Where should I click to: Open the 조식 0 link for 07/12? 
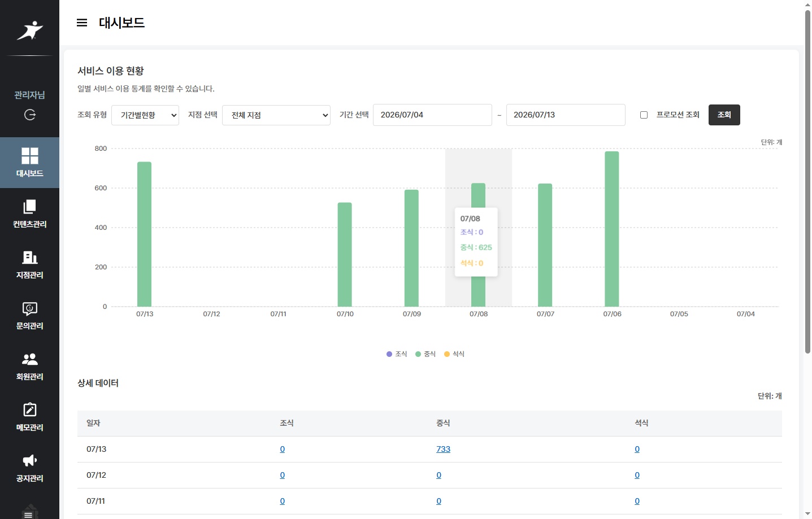point(283,475)
